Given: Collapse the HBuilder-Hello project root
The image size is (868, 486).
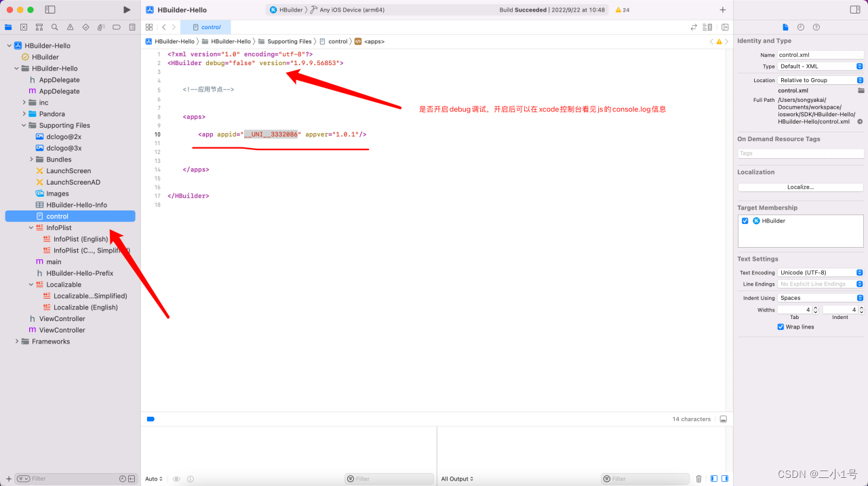Looking at the screenshot, I should point(9,45).
